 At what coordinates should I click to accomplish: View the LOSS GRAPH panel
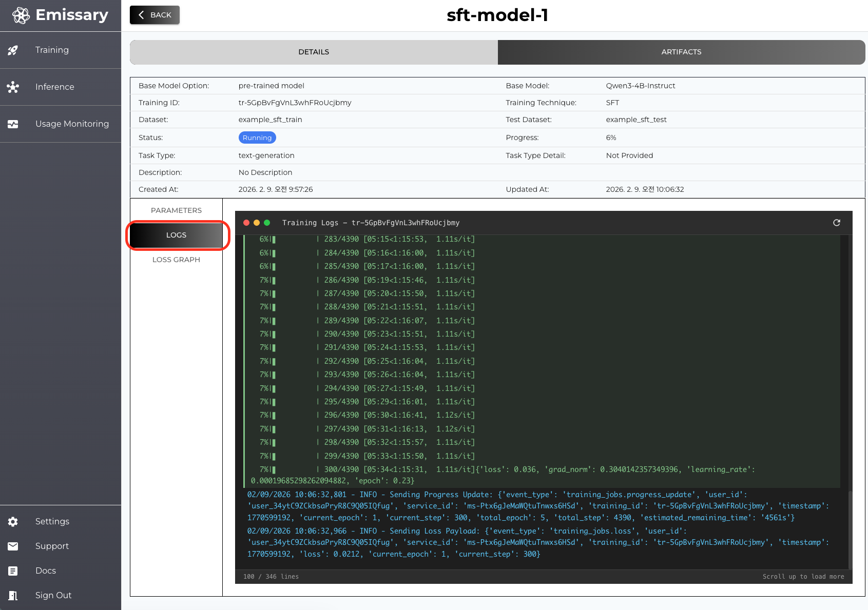coord(176,260)
